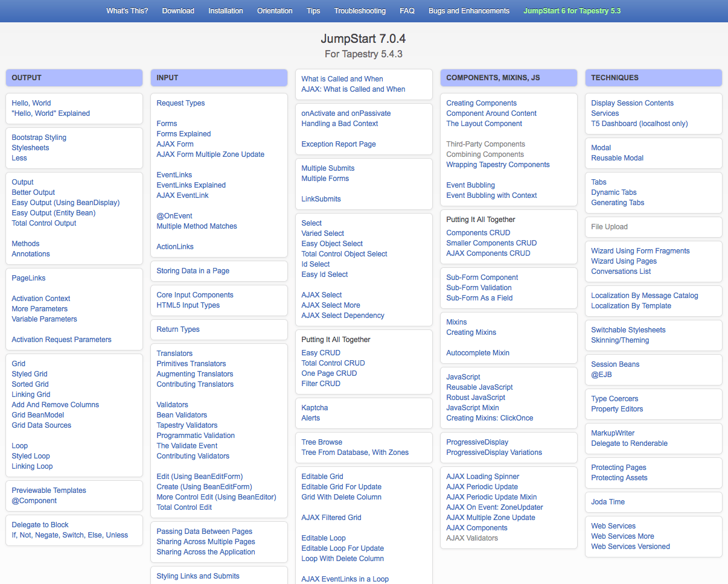Open the "Hello, World" Explained link

[51, 113]
